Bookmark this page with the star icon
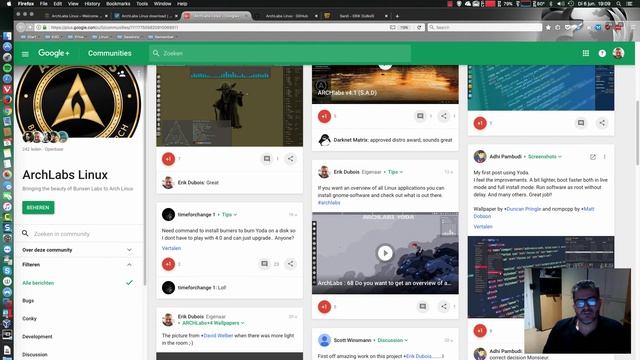640x360 pixels. (x=548, y=27)
